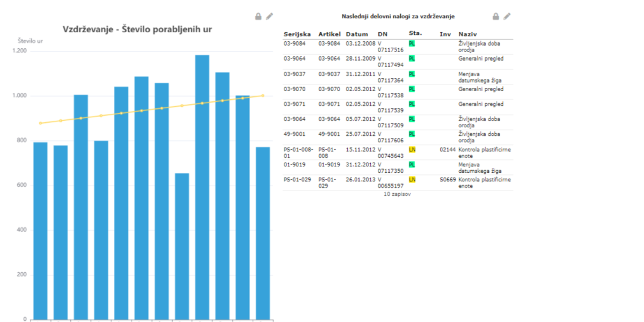Click the pencil icon above the maintenance orders table
This screenshot has height=322, width=644.
click(507, 17)
